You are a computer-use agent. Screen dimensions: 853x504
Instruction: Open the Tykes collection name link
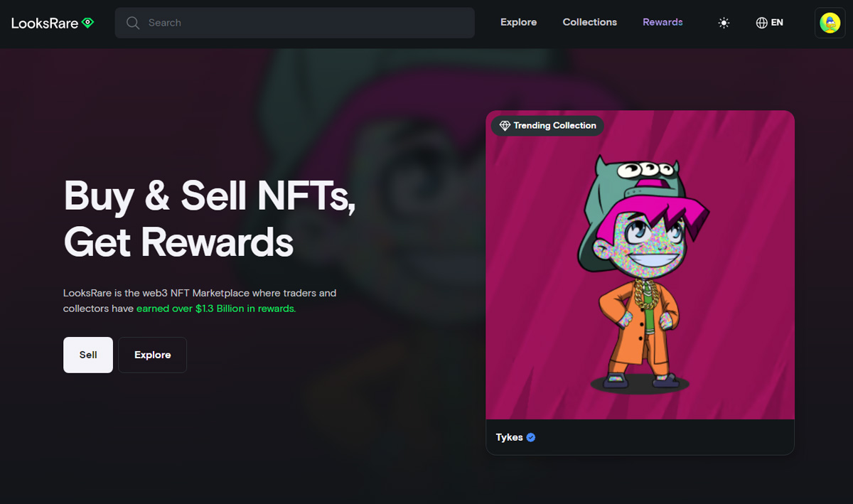tap(509, 437)
